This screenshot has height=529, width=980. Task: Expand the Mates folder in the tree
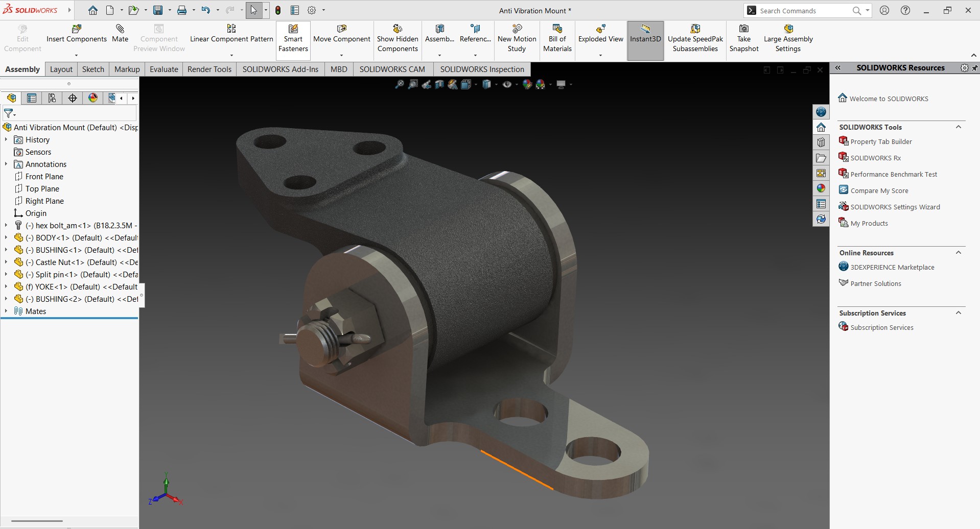click(x=6, y=311)
